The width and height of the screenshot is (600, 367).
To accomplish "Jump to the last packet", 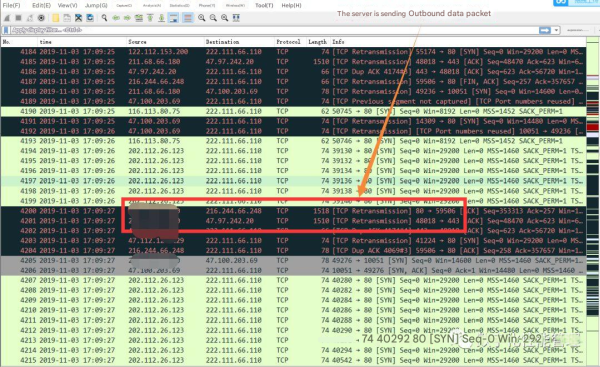I will coord(161,18).
